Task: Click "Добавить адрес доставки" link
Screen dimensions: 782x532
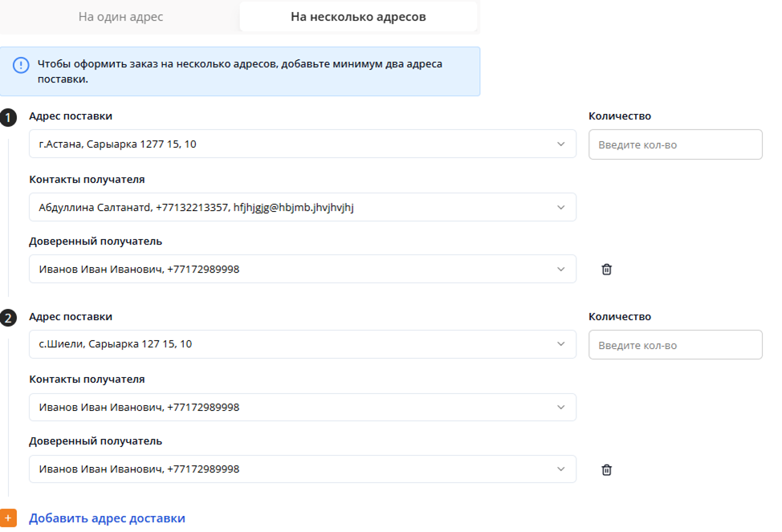Action: 107,518
